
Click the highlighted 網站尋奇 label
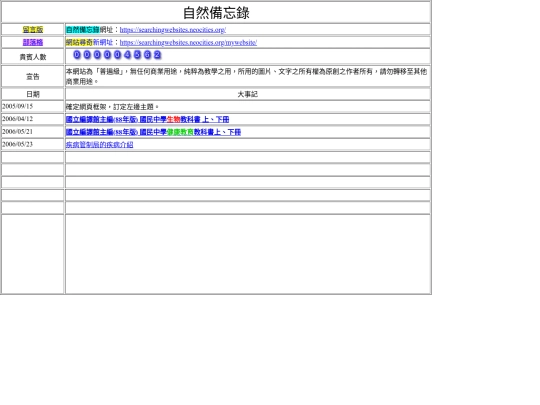(79, 42)
